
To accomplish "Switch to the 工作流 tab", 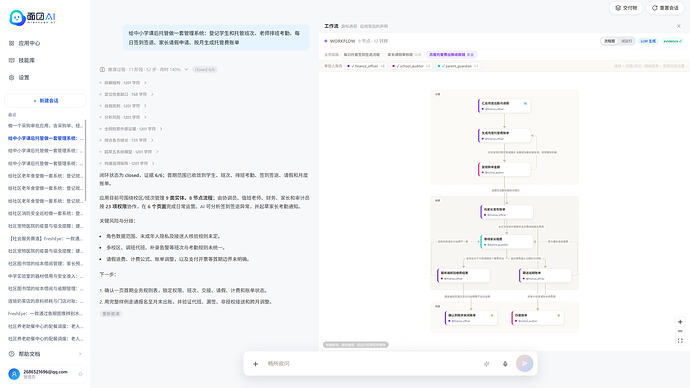I will click(x=331, y=26).
